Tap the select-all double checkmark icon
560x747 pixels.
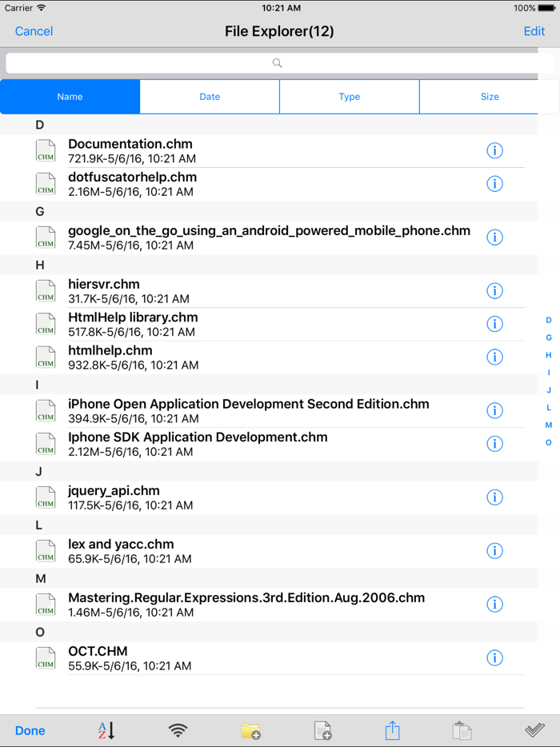[534, 730]
